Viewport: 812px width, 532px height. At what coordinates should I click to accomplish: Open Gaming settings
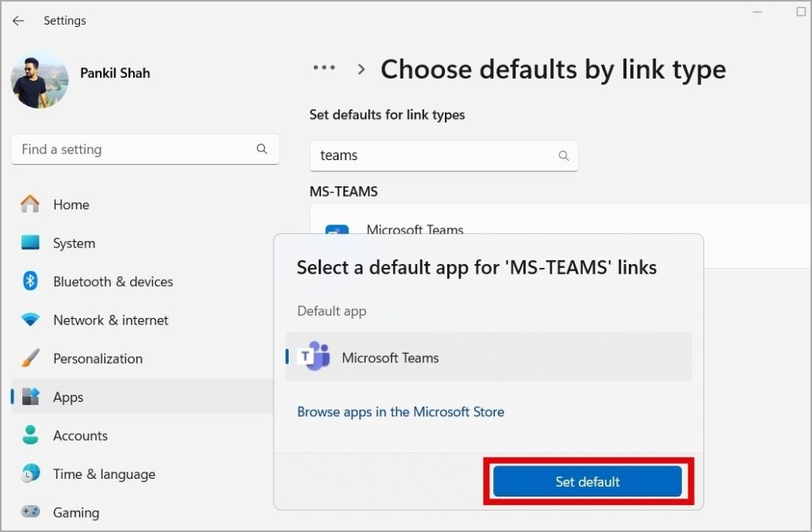(x=76, y=512)
